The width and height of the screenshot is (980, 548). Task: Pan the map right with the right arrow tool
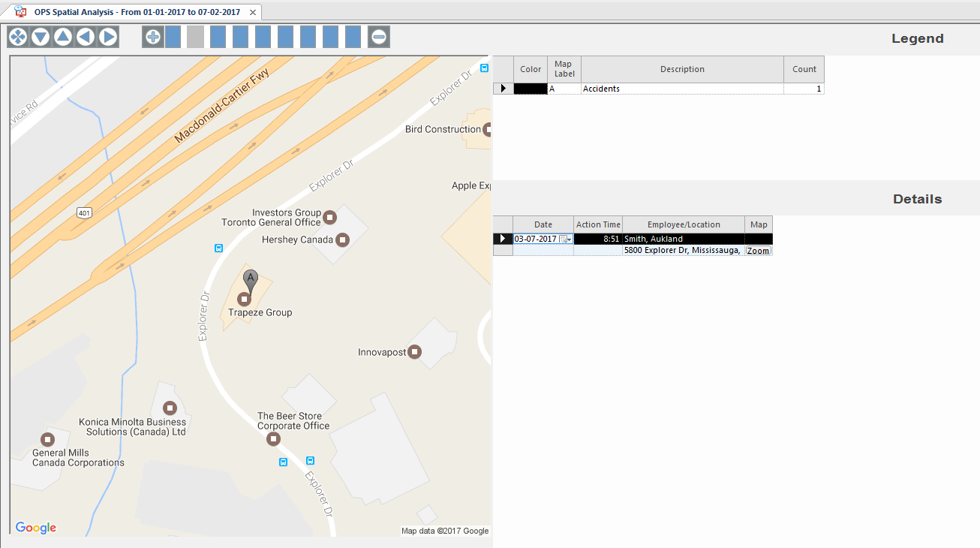107,36
